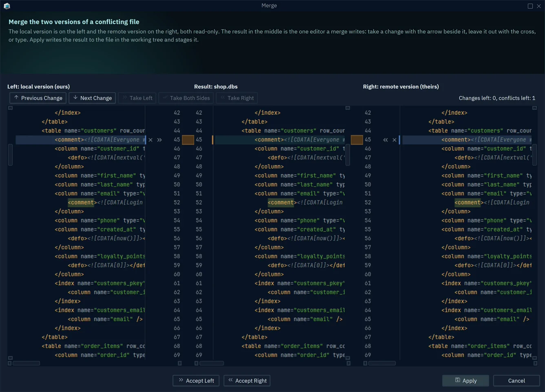Click the remote pane's highlighted CDATA[Everyone comment line

467,140
